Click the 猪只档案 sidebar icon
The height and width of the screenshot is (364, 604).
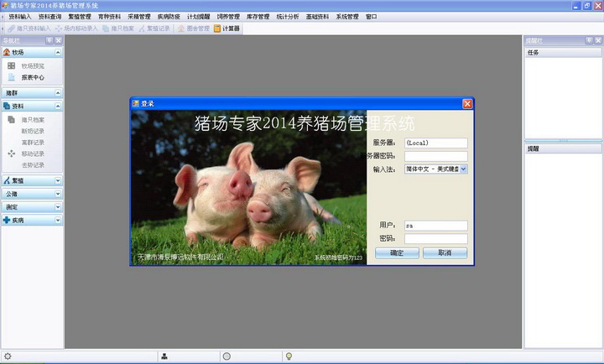click(12, 120)
